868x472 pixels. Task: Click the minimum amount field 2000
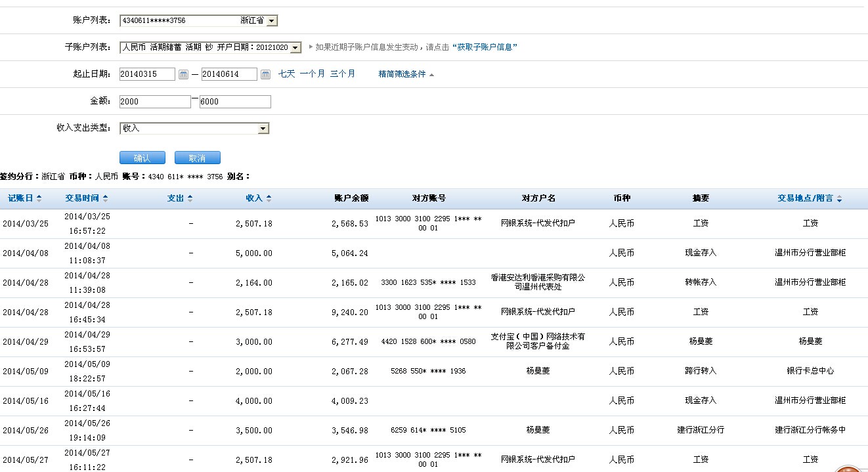(155, 102)
